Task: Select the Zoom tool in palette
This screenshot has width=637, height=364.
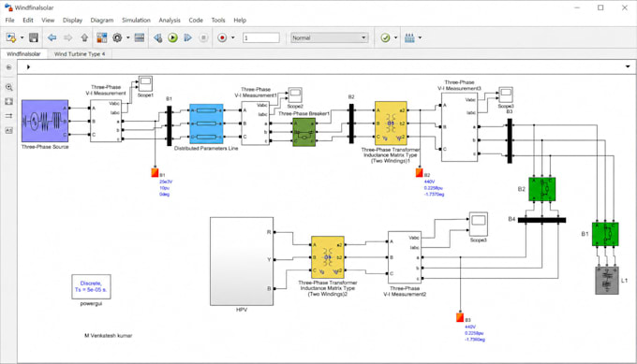Action: (9, 87)
